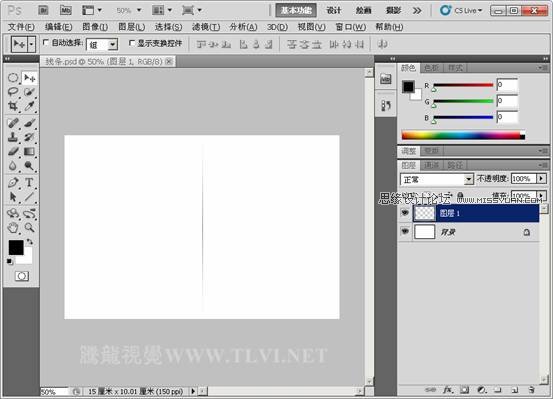Select the Type tool
Screen dimensions: 553x399
(29, 182)
